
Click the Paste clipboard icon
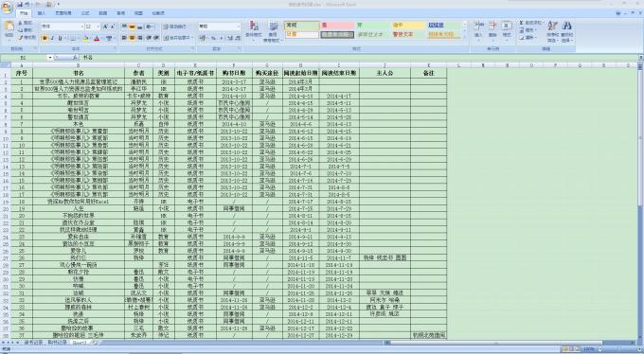pos(9,28)
